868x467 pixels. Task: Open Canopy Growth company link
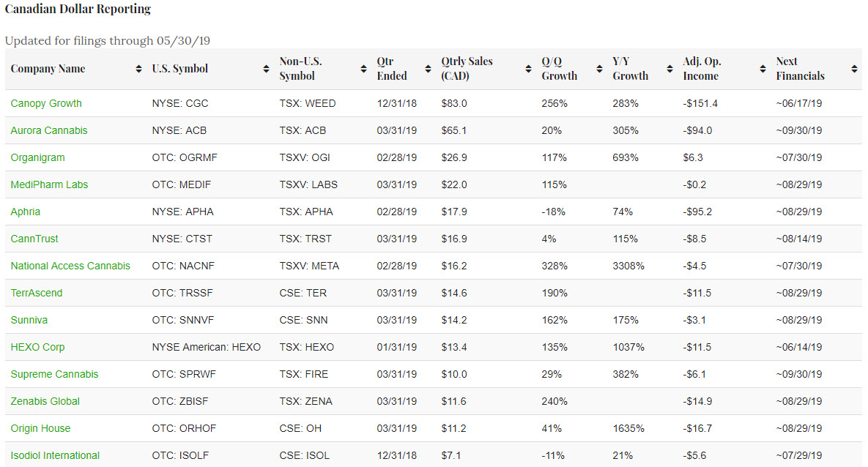point(46,103)
